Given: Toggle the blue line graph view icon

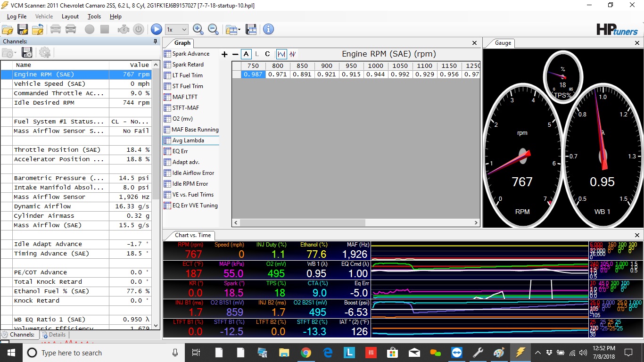Looking at the screenshot, I should click(x=281, y=54).
